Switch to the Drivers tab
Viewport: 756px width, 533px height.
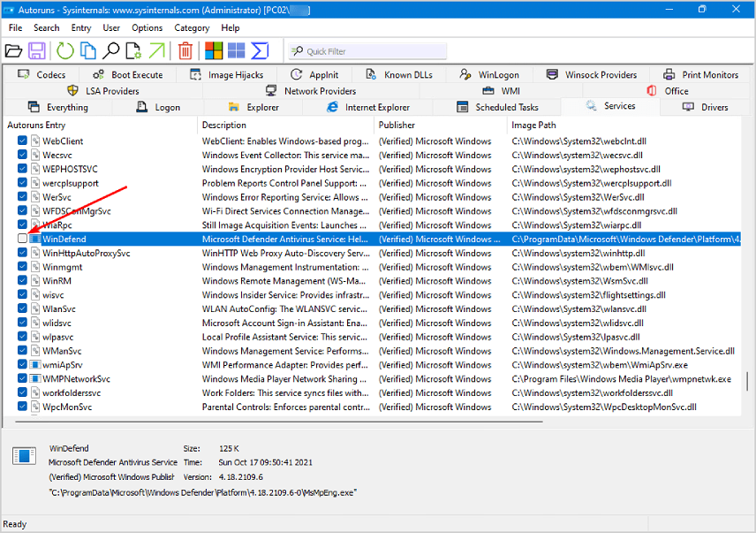point(706,107)
